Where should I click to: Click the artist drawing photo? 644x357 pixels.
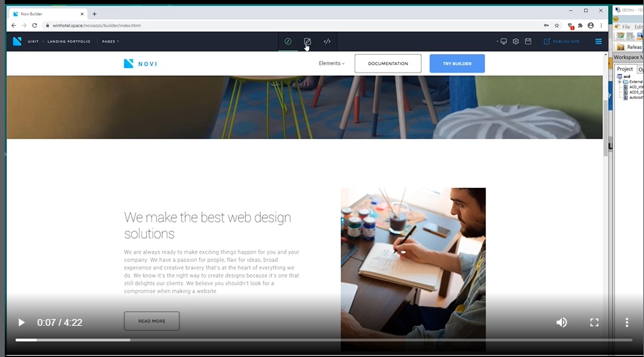pyautogui.click(x=413, y=269)
